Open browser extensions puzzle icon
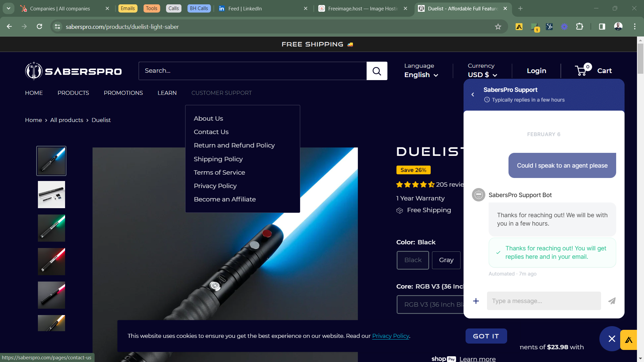Screen dimensions: 644x362 (x=580, y=26)
